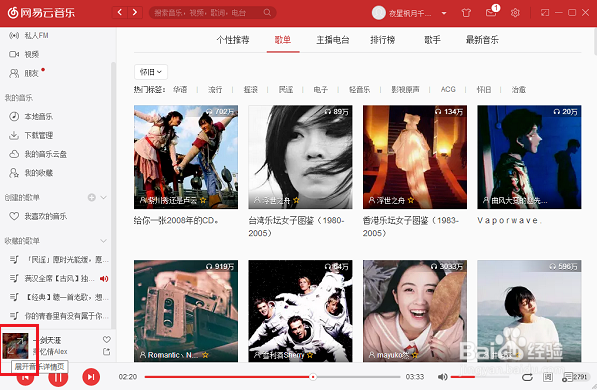Mute the volume speaker icon

click(x=442, y=377)
